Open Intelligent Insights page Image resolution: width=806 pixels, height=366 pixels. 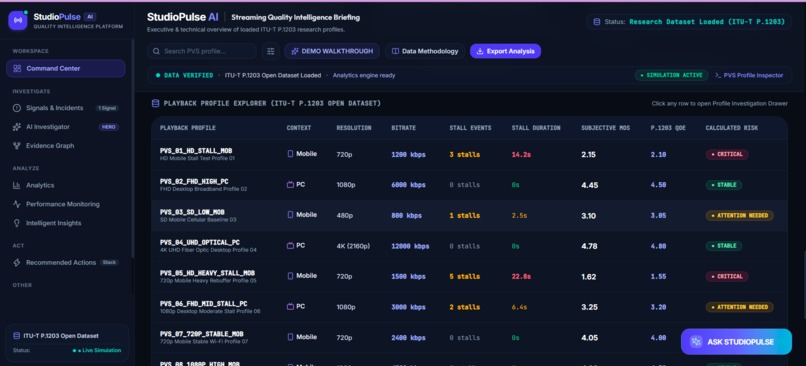click(66, 223)
